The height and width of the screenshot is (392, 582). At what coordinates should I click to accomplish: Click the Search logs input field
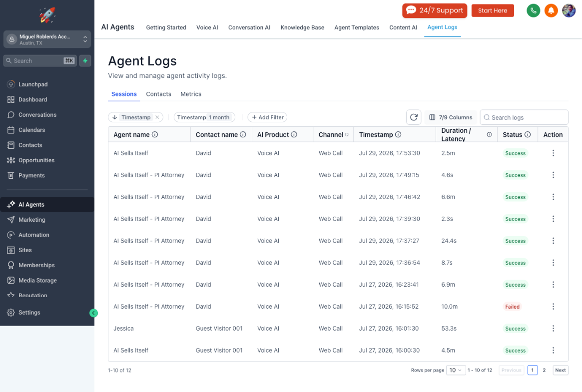tap(524, 117)
